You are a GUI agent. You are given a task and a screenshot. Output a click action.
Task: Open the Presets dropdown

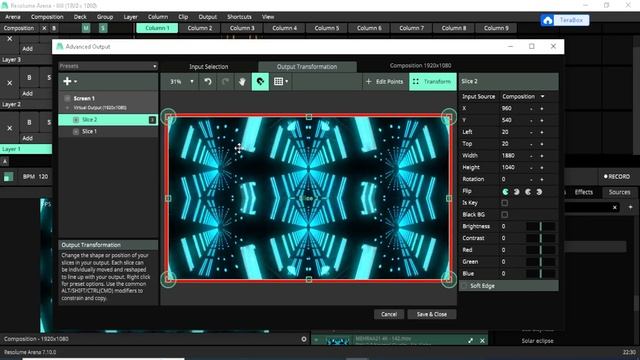tap(108, 66)
